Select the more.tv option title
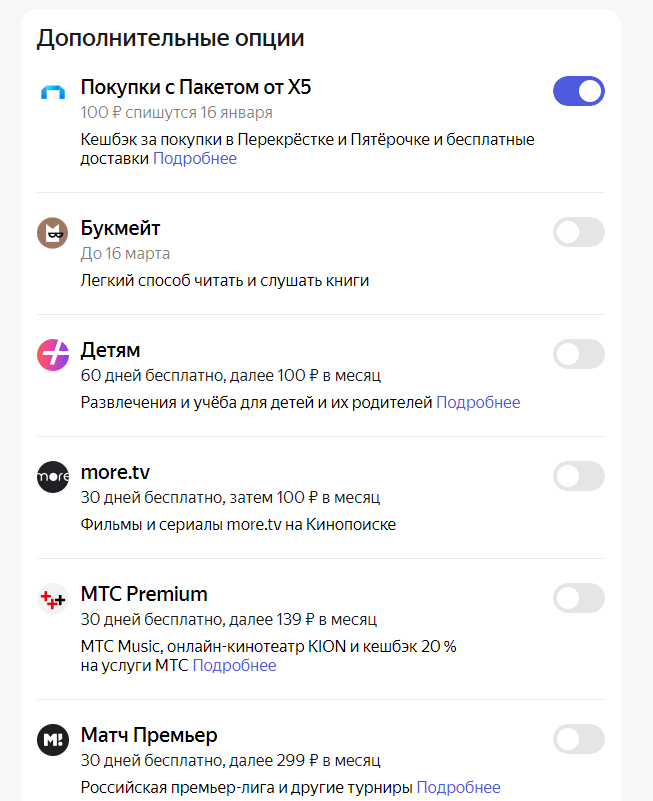Image resolution: width=653 pixels, height=801 pixels. pyautogui.click(x=115, y=472)
